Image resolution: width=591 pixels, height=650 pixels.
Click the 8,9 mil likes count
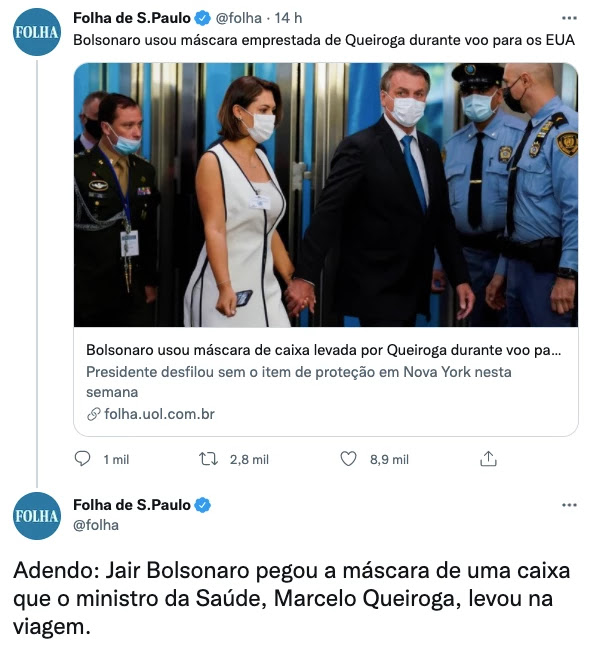pyautogui.click(x=389, y=459)
